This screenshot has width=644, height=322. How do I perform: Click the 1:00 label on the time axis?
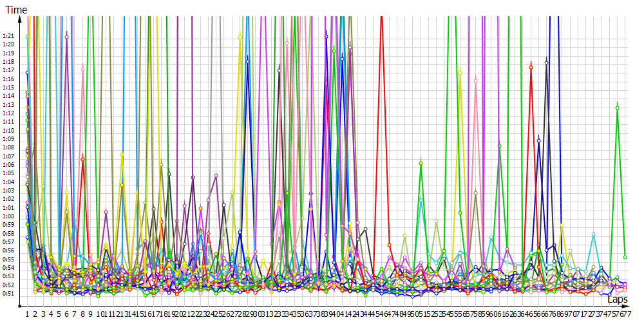tap(9, 216)
